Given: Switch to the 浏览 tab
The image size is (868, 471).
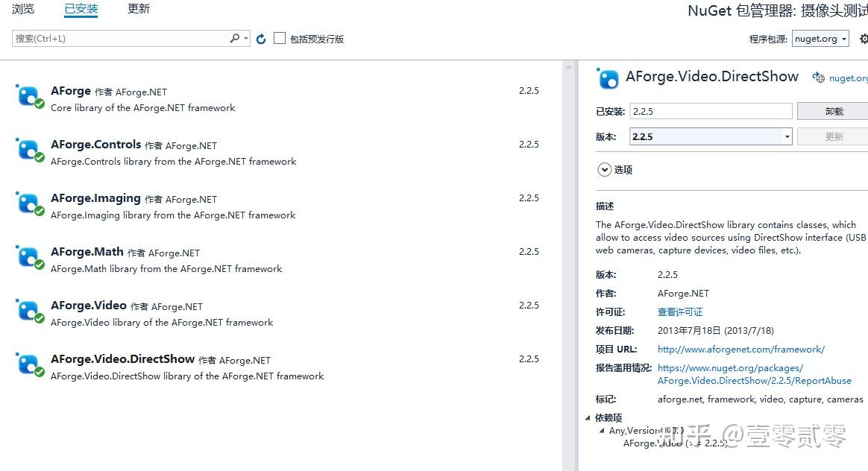Looking at the screenshot, I should 23,9.
